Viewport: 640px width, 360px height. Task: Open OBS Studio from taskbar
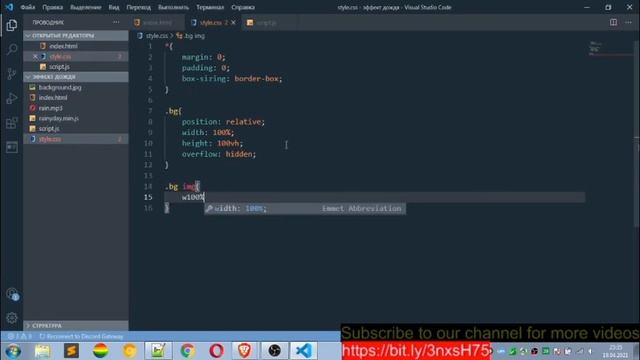coord(274,351)
